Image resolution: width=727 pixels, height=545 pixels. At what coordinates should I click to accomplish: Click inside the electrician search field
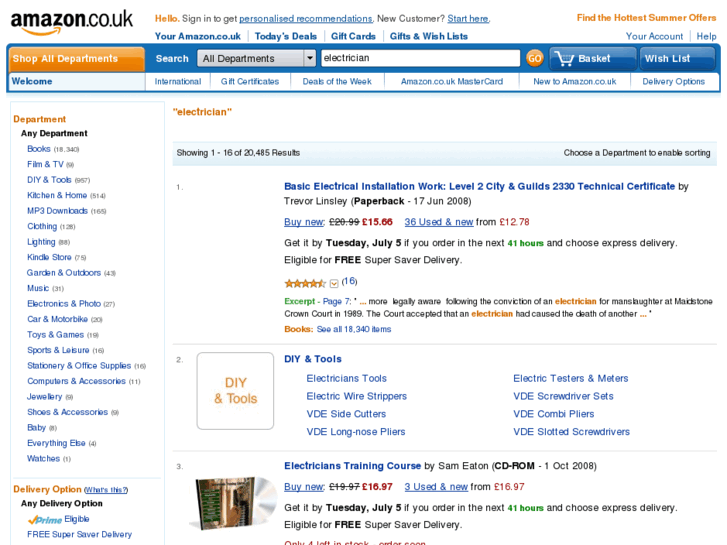point(419,59)
